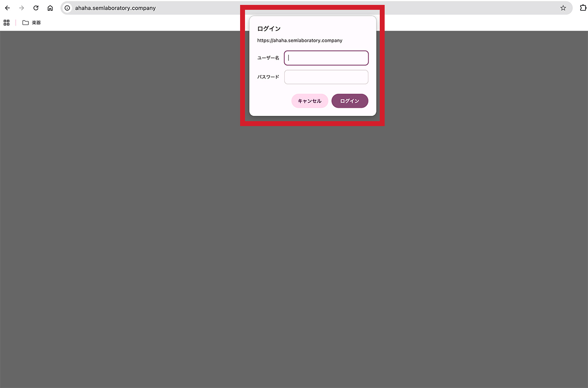The image size is (588, 388).
Task: Click the folder icon of the 楽器 bookmark
Action: [x=24, y=22]
